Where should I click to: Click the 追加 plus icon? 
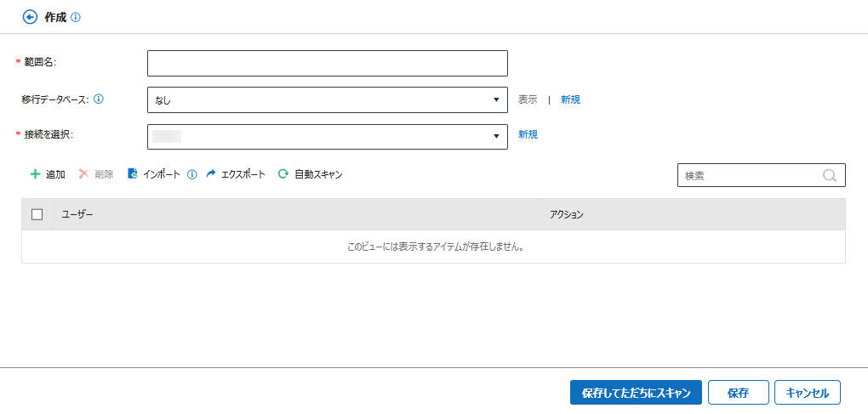point(36,174)
